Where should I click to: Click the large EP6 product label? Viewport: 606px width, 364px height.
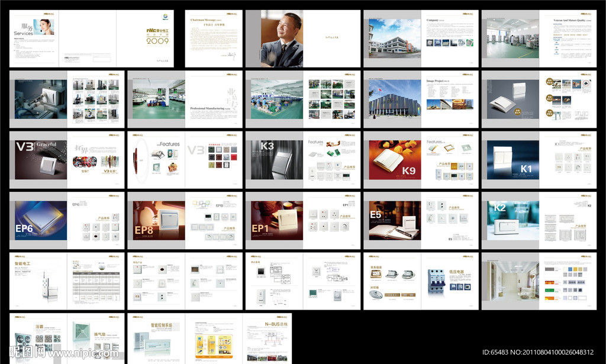pyautogui.click(x=24, y=227)
